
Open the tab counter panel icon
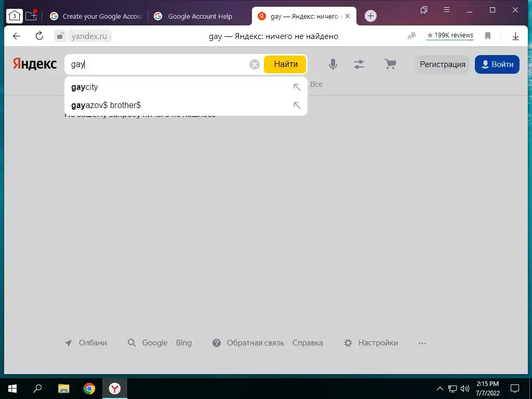click(14, 16)
